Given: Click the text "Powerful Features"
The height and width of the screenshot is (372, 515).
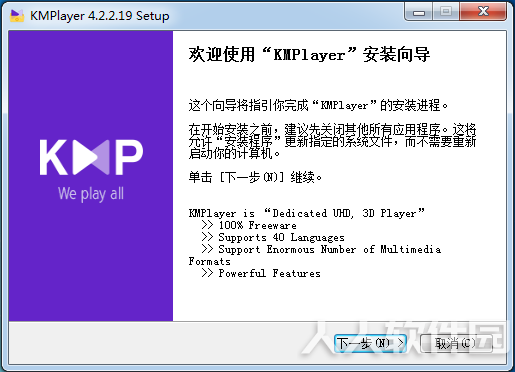Looking at the screenshot, I should [x=269, y=273].
